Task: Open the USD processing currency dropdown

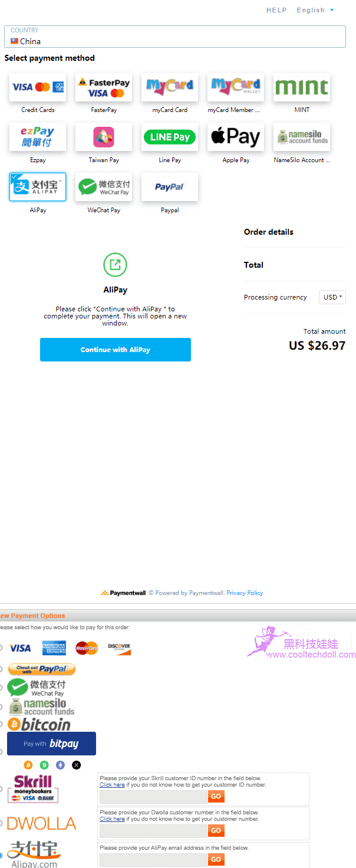Action: (332, 297)
